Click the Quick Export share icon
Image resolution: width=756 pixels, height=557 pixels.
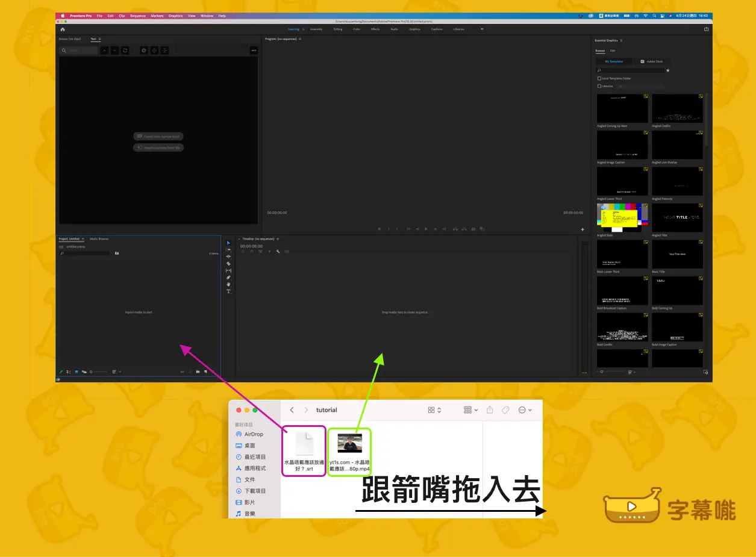(706, 29)
